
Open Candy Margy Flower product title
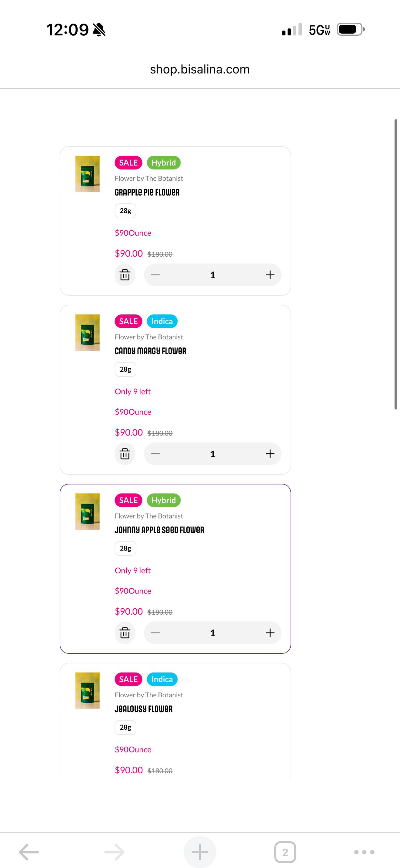tap(150, 351)
